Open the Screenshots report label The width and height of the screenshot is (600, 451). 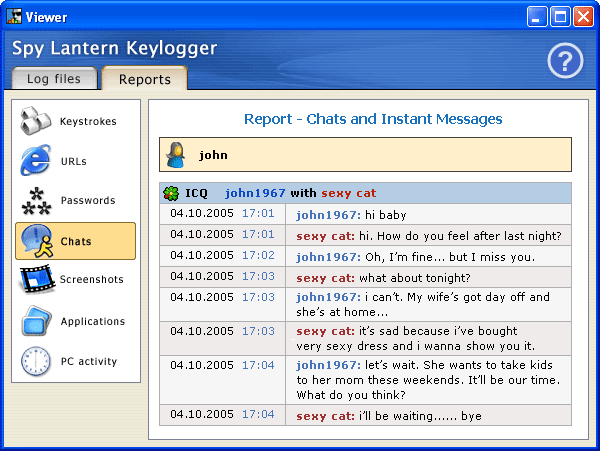click(91, 279)
